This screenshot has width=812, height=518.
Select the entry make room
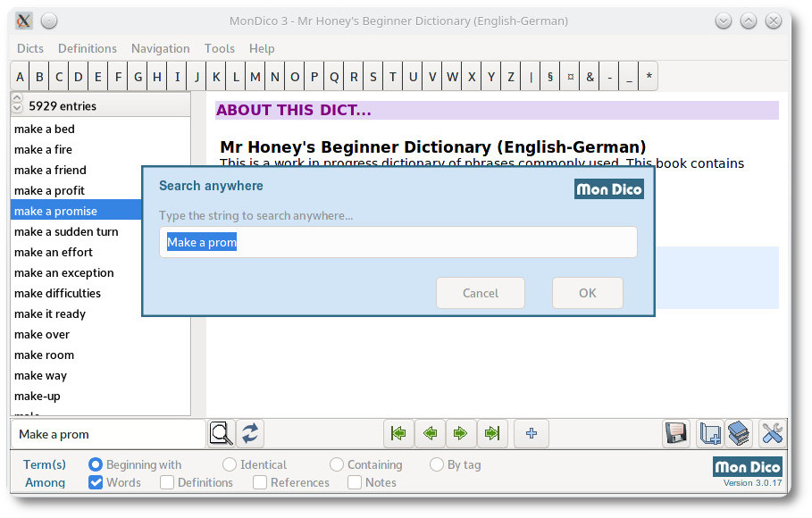click(100, 355)
